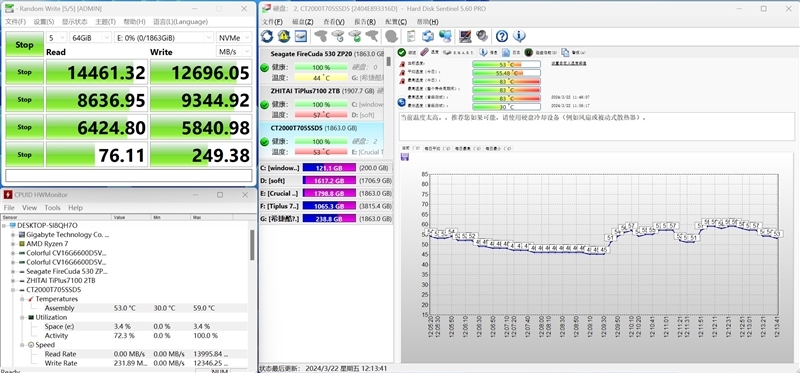Open the NVMe profile dropdown
The image size is (800, 373).
pyautogui.click(x=234, y=38)
